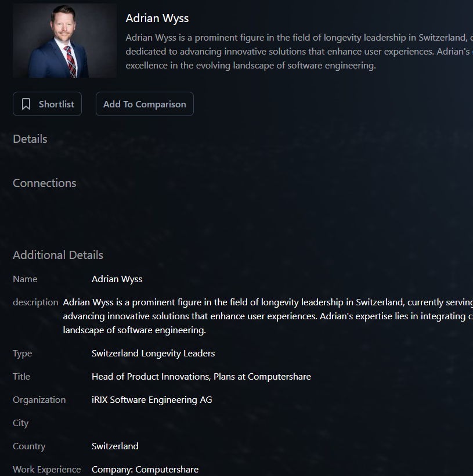This screenshot has width=473, height=476.
Task: Click the Adrian Wyss name heading
Action: (157, 19)
